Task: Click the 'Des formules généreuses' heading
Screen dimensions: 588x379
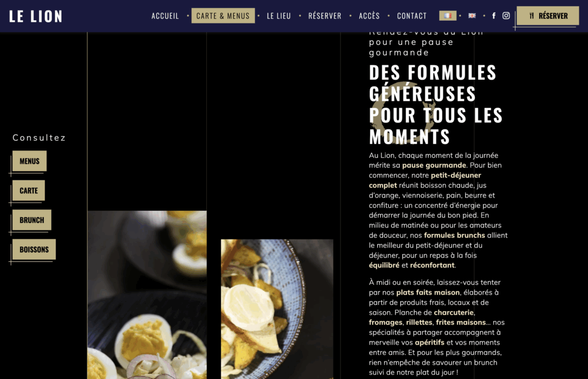Action: pos(436,104)
